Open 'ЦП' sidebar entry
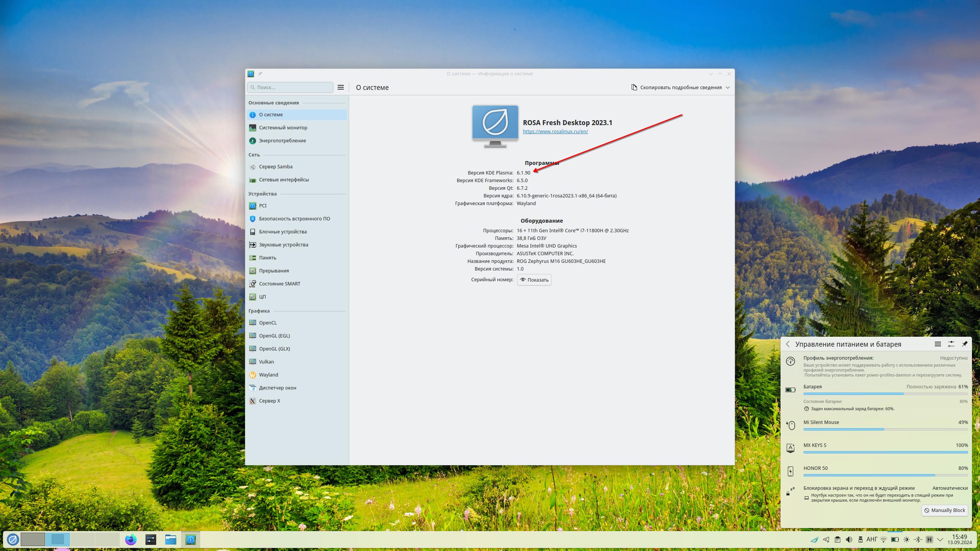980x551 pixels. click(297, 297)
